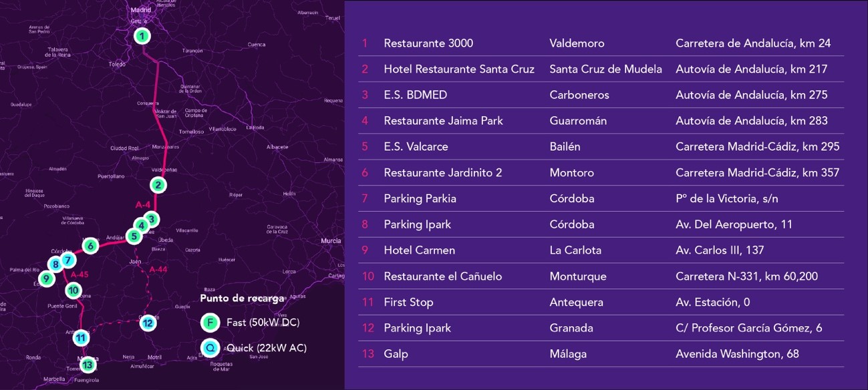Viewport: 868px width, 390px height.
Task: Click the Quick (22kW AC) legend icon
Action: (210, 348)
